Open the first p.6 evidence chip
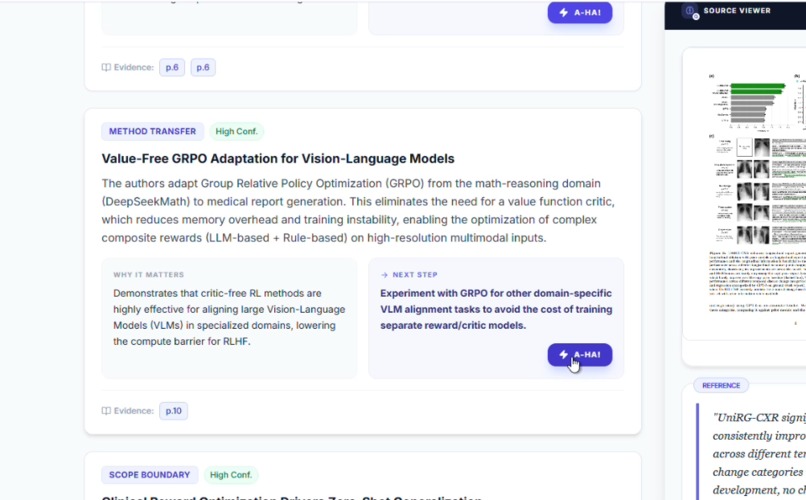Screen dimensions: 806x500 click(172, 67)
